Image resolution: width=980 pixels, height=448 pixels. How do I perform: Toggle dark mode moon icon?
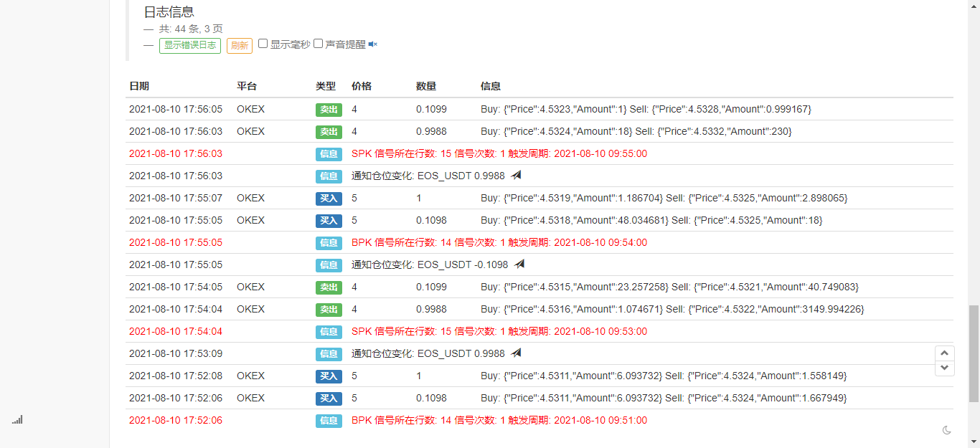[946, 430]
